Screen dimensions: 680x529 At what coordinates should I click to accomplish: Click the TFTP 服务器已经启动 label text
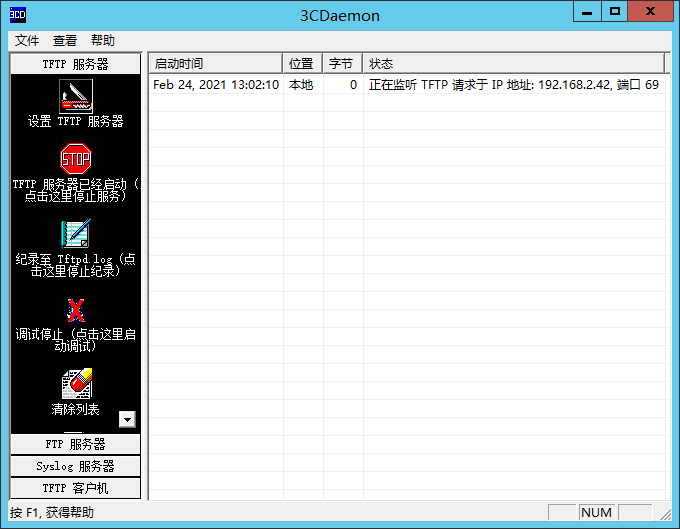[x=75, y=190]
